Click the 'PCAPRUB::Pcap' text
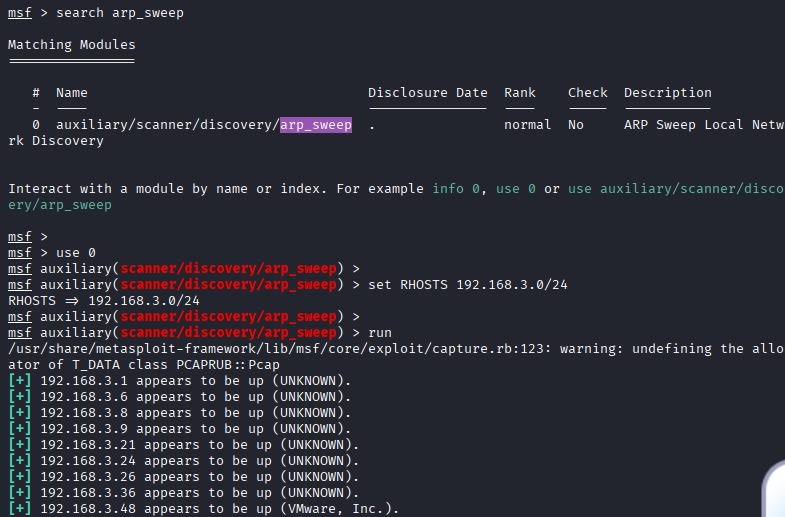This screenshot has height=517, width=785. click(228, 365)
